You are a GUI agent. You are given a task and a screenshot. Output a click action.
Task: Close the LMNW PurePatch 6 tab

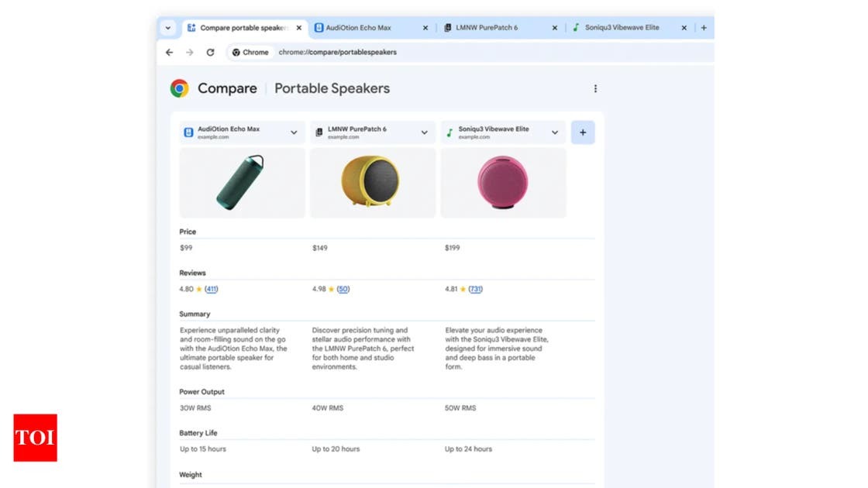pyautogui.click(x=555, y=28)
